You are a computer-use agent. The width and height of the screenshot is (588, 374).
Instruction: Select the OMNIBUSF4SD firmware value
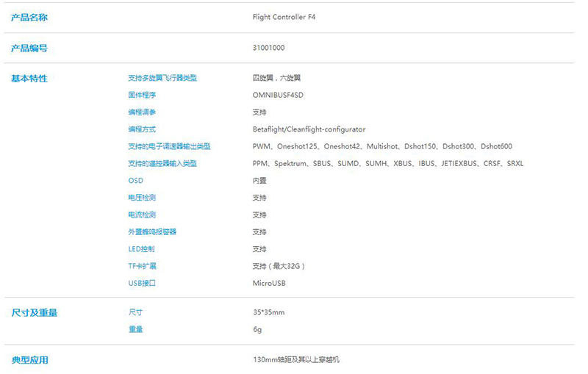click(x=277, y=95)
